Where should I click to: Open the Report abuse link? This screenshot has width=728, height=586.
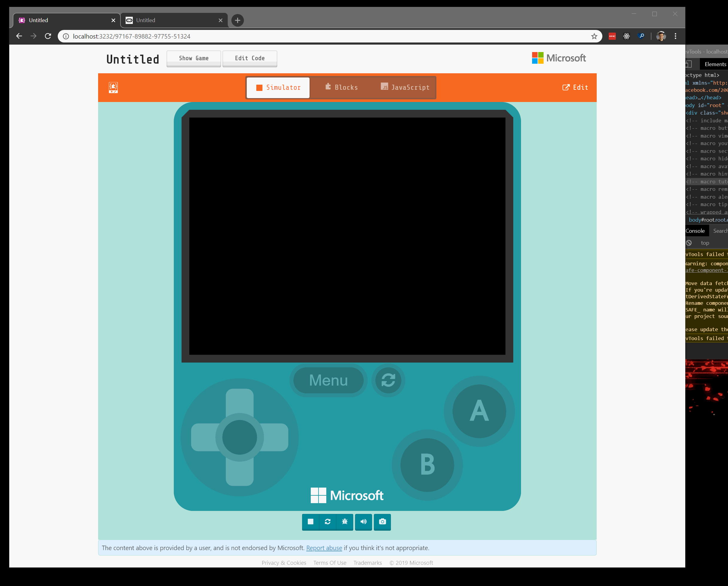[x=324, y=548]
